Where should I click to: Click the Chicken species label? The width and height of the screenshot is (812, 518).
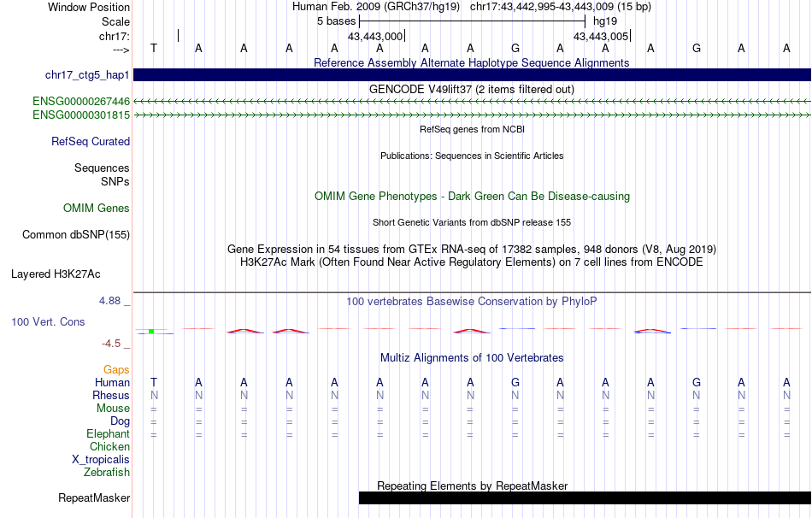click(109, 446)
